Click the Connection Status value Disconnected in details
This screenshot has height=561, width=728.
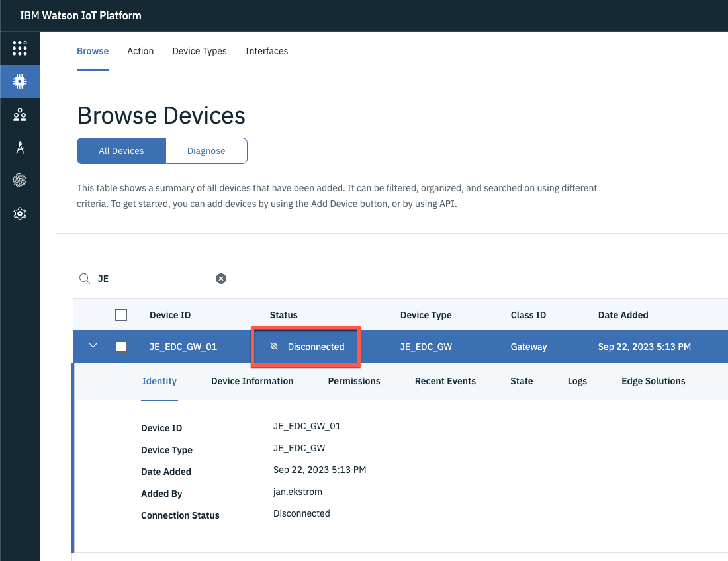[301, 513]
